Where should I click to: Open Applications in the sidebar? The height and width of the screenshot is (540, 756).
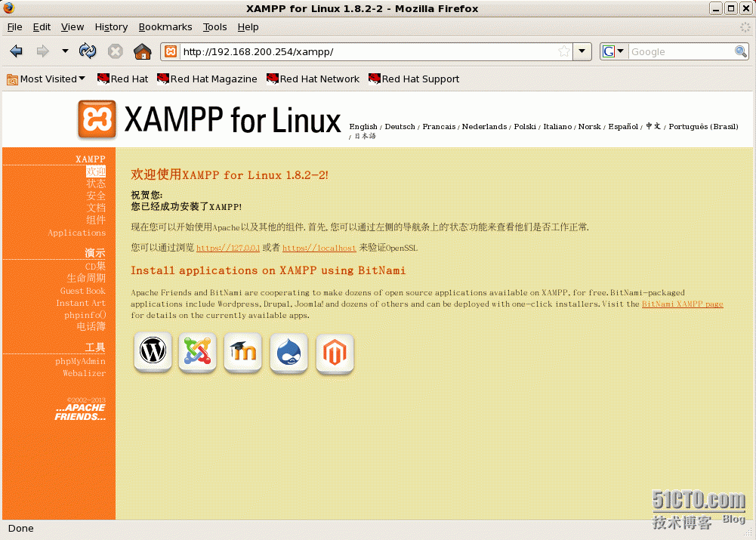coord(77,233)
